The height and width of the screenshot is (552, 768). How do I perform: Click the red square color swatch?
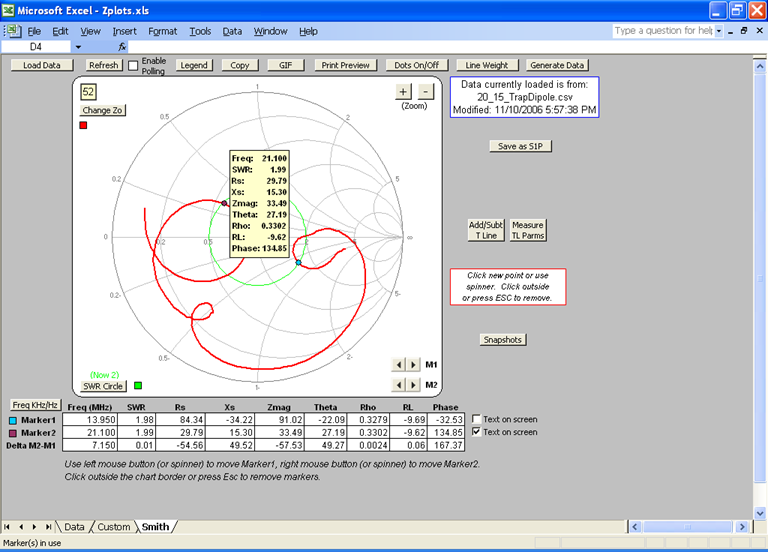click(x=84, y=125)
